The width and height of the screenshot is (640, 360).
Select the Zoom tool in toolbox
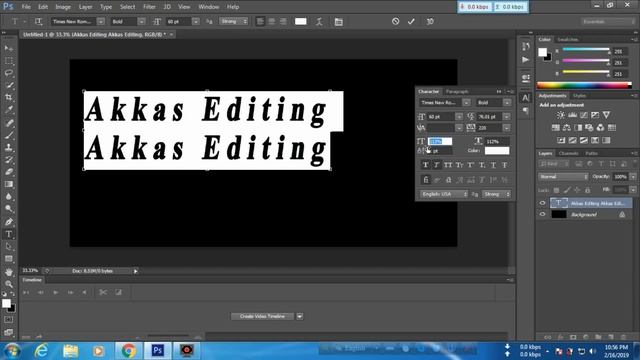(9, 284)
